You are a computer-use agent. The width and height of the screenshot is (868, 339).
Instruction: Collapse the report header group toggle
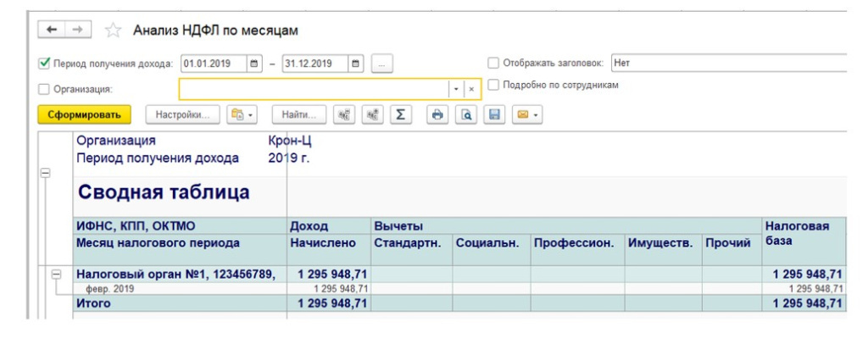point(46,173)
